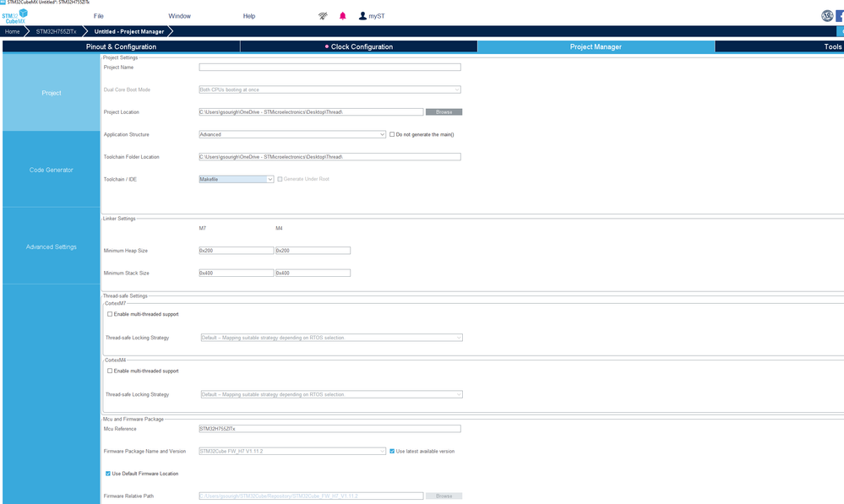Open CortexM4 Thread-safe Locking Strategy dropdown
Image resolution: width=844 pixels, height=504 pixels.
[x=331, y=395]
